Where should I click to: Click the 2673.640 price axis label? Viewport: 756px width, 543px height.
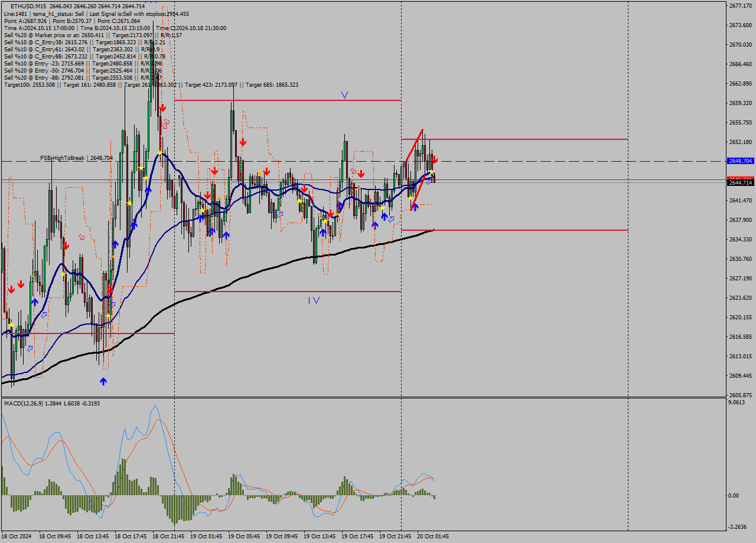point(740,25)
